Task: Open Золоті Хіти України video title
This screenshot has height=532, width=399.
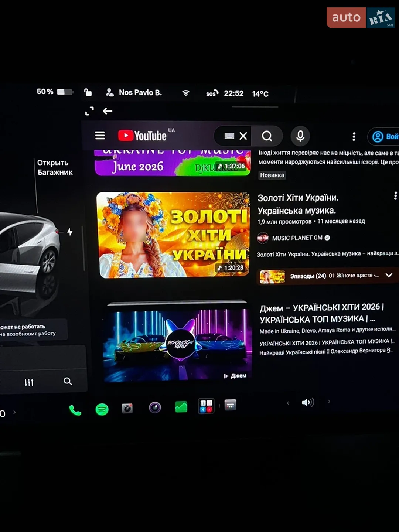Action: [x=298, y=204]
